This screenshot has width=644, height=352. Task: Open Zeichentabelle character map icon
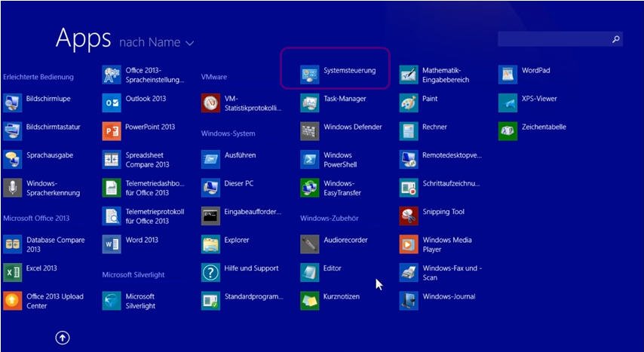click(508, 131)
